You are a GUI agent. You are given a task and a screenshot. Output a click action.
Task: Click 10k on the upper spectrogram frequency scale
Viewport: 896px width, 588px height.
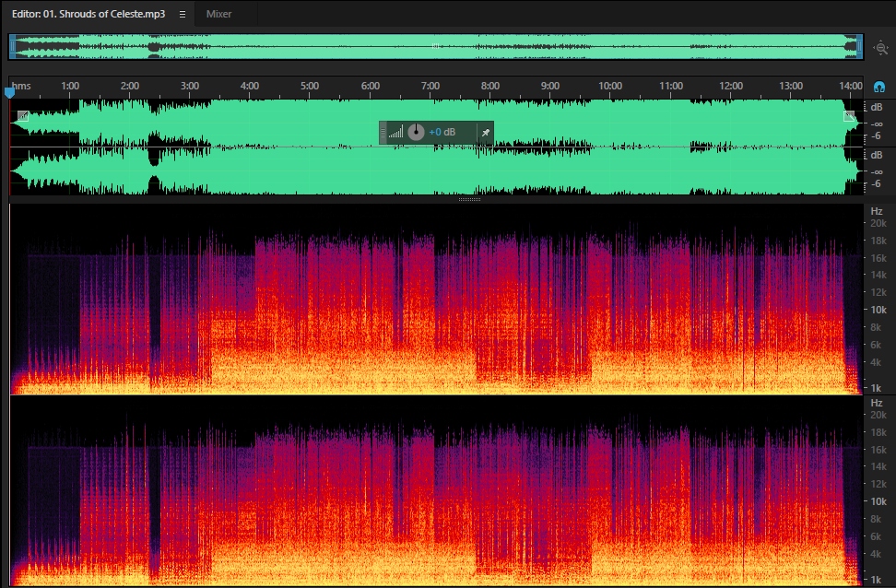tap(878, 310)
